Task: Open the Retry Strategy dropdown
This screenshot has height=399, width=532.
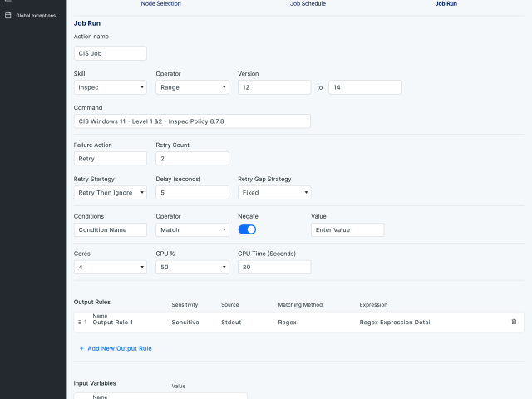Action: pyautogui.click(x=110, y=192)
